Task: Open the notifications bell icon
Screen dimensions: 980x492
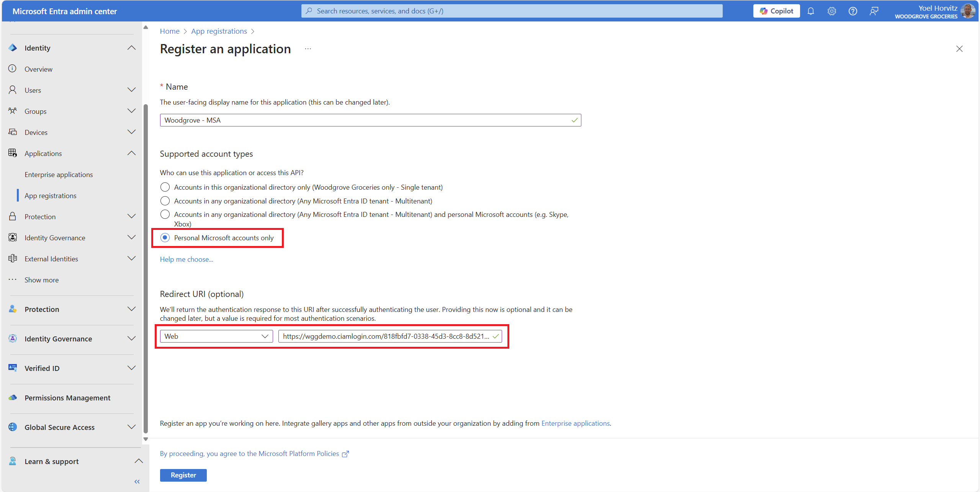Action: [x=810, y=11]
